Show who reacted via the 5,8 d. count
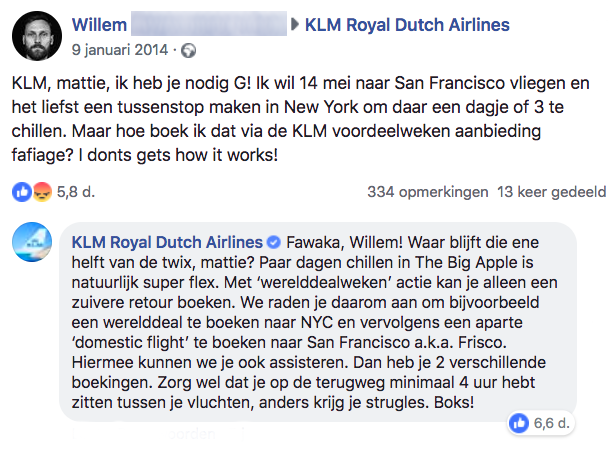This screenshot has height=451, width=616. (x=76, y=191)
